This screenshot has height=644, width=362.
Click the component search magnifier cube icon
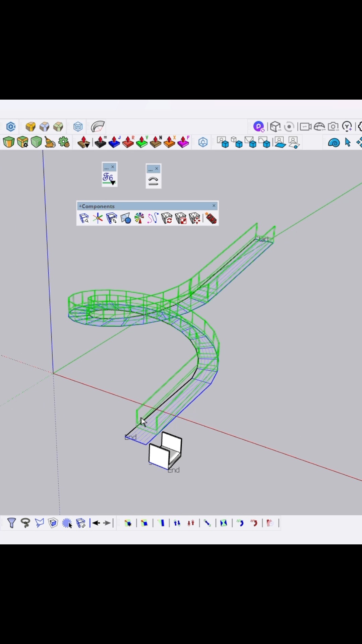point(84,219)
